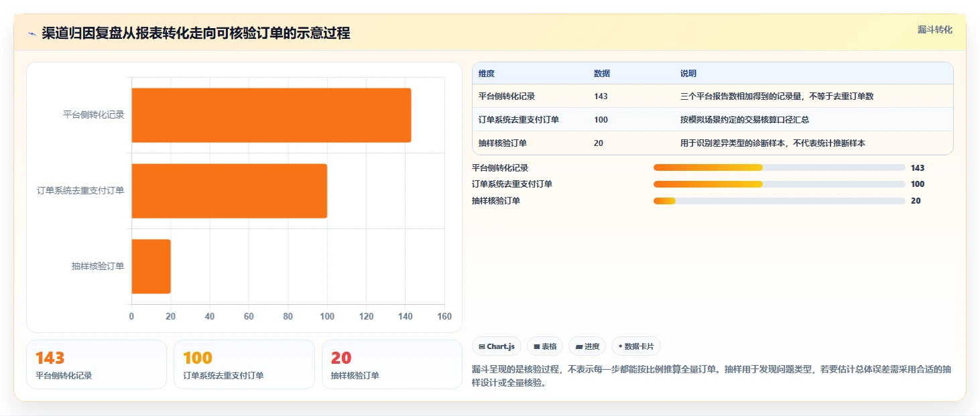The height and width of the screenshot is (416, 980).
Task: Click the footnote paragraph starting 漏斗呈现的是
Action: click(x=711, y=377)
